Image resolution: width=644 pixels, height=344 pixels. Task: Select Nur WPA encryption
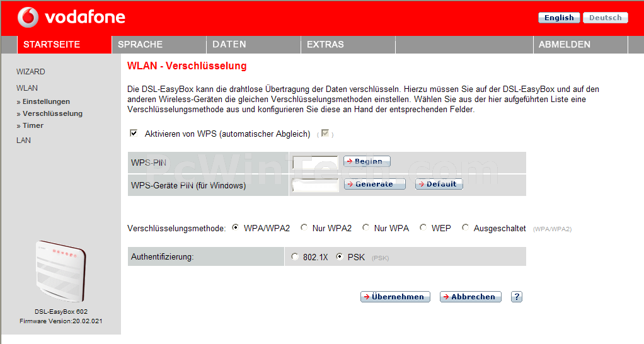pos(365,227)
